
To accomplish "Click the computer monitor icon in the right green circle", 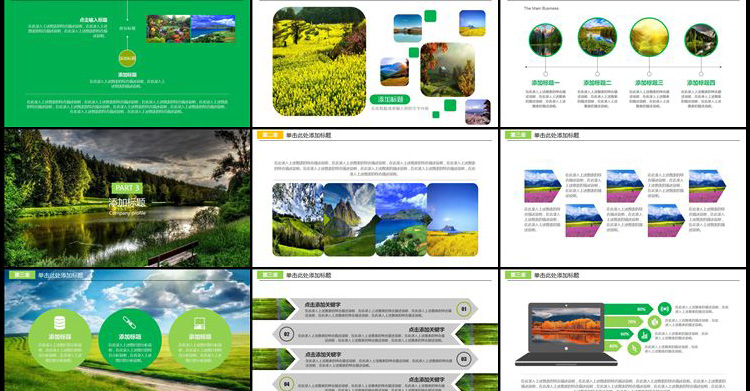I will pos(199,323).
